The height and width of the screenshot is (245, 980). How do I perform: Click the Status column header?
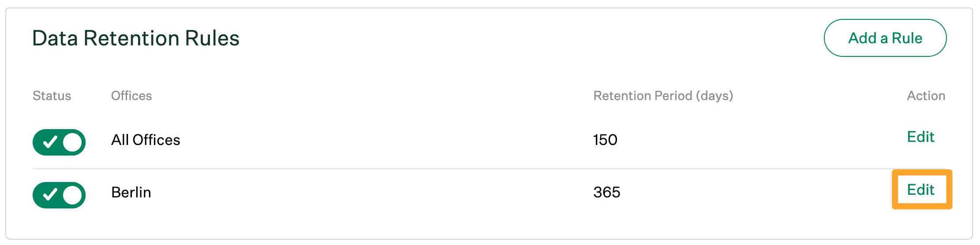tap(52, 96)
